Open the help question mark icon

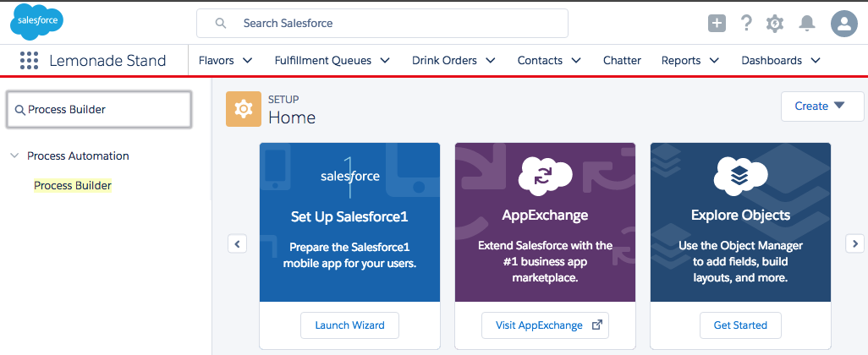tap(745, 24)
